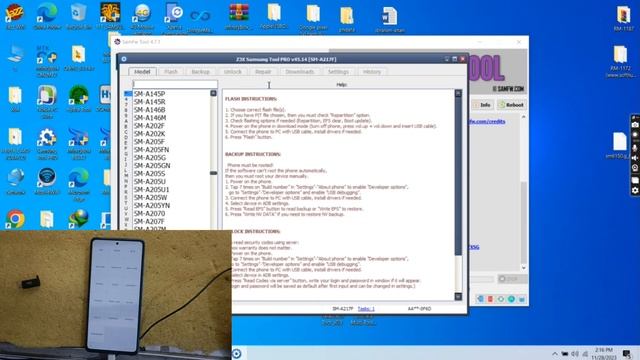This screenshot has height=360, width=640.
Task: Select model SM-A145P from list
Action: pyautogui.click(x=149, y=94)
